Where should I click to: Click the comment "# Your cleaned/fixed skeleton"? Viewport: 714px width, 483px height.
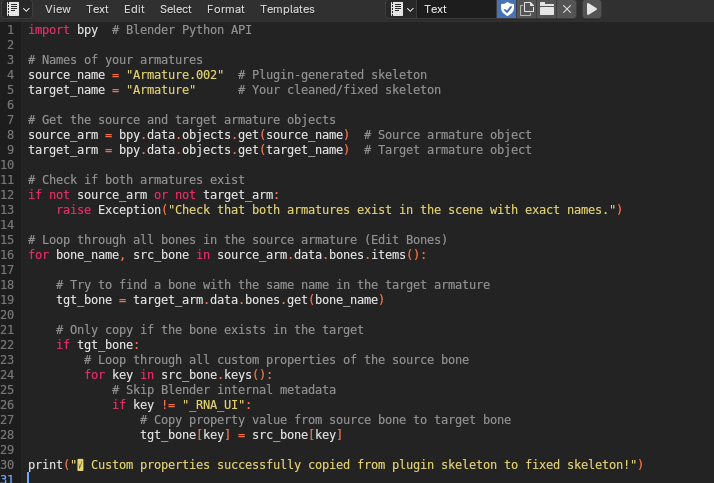tap(339, 90)
